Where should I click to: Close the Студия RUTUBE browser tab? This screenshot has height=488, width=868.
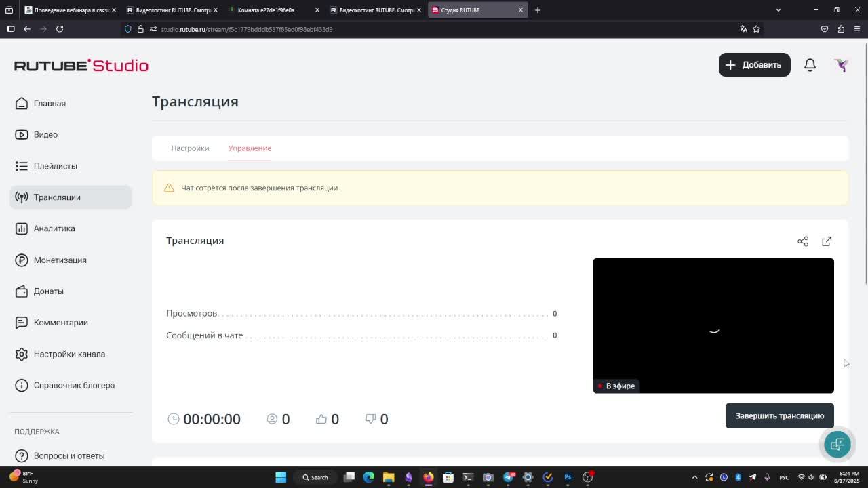(521, 10)
